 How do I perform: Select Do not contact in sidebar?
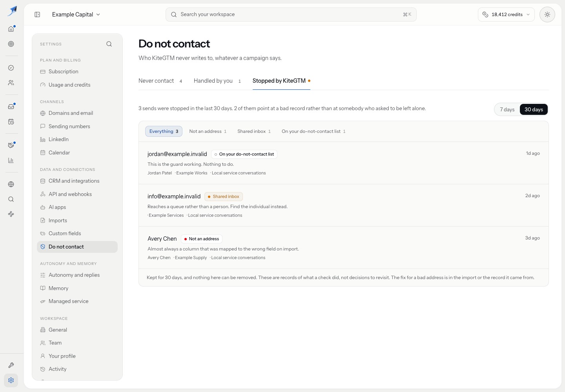pyautogui.click(x=77, y=247)
